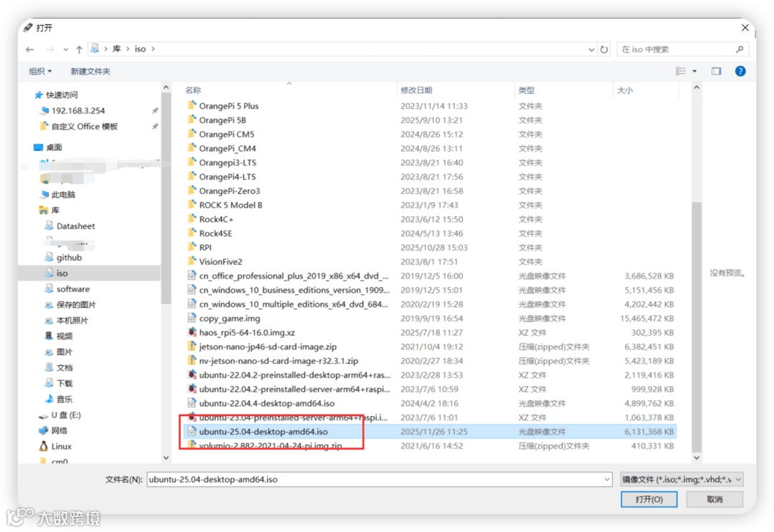Screen dimensions: 774x532
Task: Click the file list vertical scrollbar
Action: pos(697,327)
